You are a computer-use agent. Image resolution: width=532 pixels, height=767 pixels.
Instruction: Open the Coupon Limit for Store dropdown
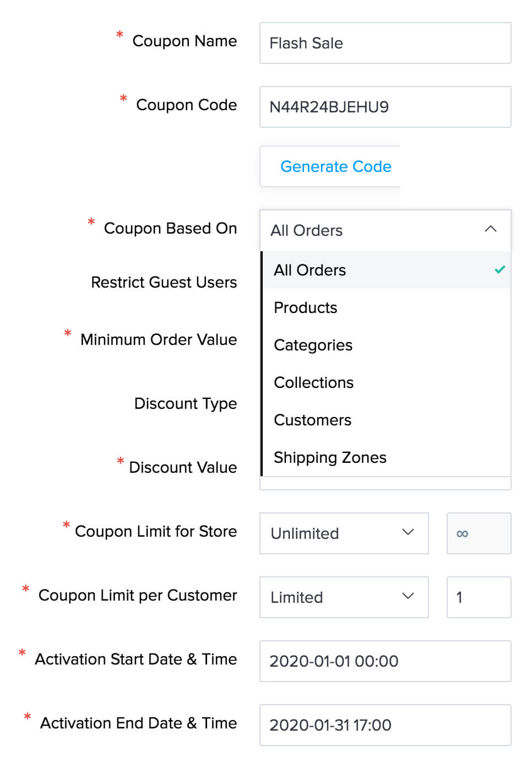(344, 533)
